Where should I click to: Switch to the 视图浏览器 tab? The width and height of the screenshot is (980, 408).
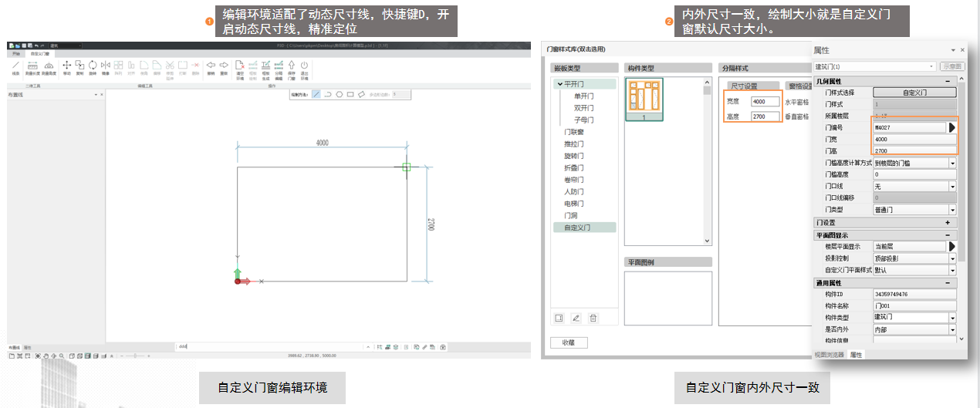[x=830, y=355]
